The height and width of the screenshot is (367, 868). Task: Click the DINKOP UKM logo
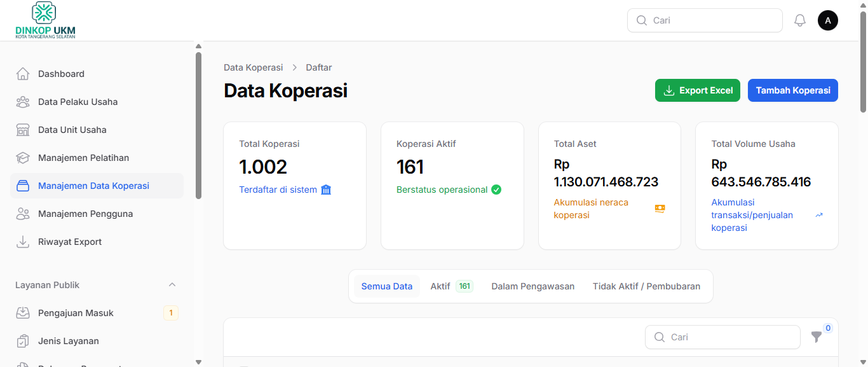click(45, 20)
